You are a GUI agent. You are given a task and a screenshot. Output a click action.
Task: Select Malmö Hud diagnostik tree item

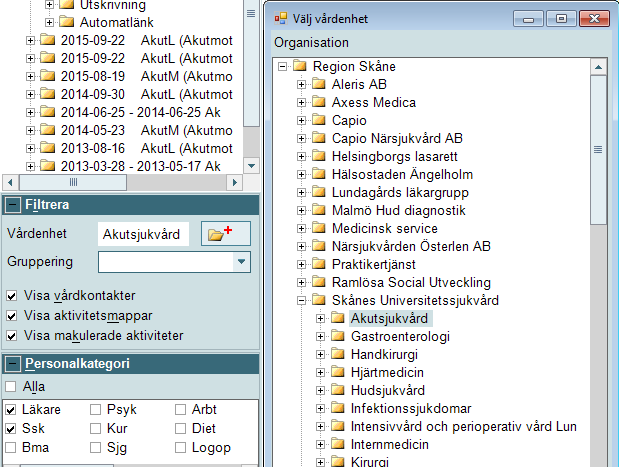(399, 210)
